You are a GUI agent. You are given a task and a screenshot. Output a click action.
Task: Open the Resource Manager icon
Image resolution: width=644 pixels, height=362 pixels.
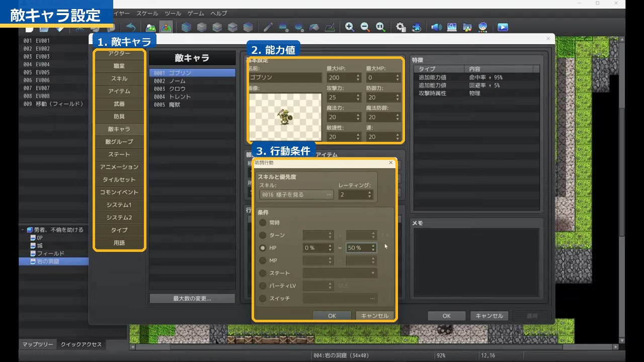[467, 27]
